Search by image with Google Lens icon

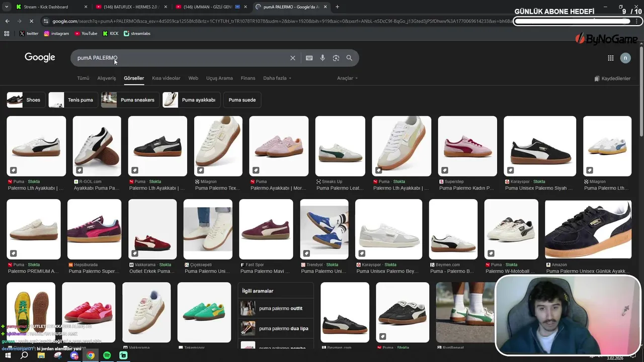pyautogui.click(x=336, y=58)
